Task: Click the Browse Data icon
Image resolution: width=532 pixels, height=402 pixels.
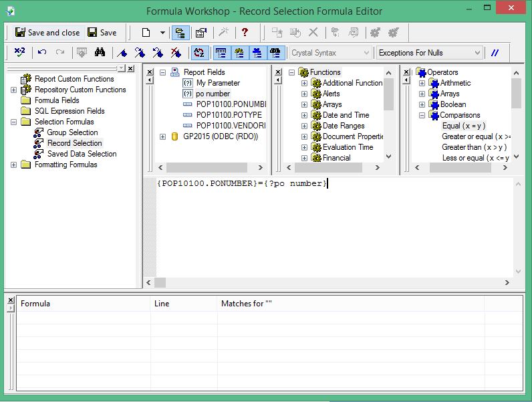Action: coord(82,52)
